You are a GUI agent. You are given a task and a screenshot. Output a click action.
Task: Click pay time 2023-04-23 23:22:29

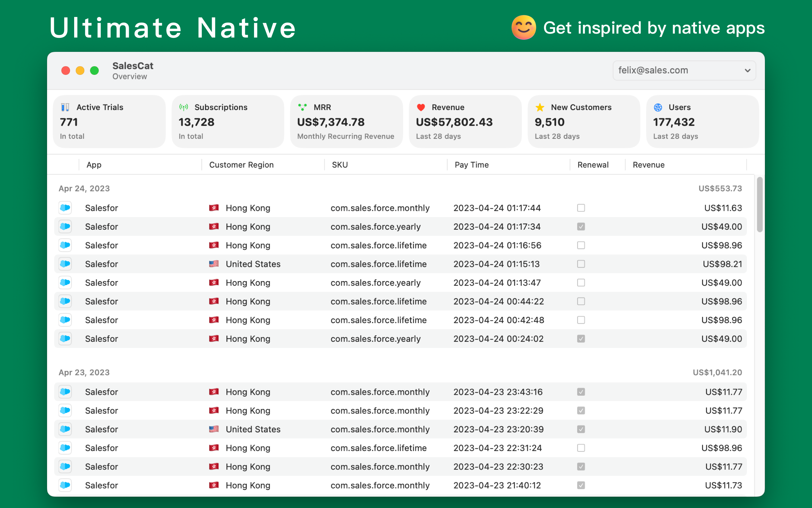(x=498, y=411)
